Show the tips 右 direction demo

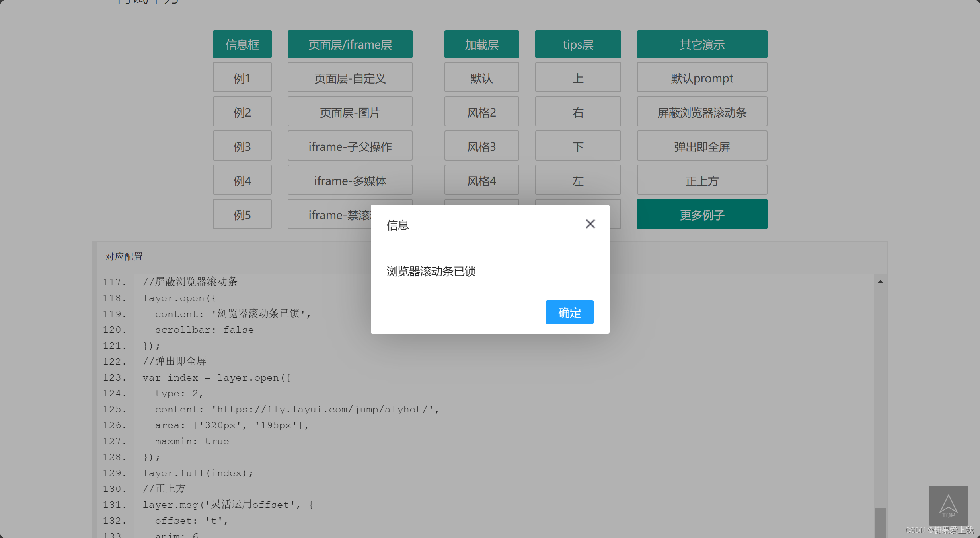(577, 112)
